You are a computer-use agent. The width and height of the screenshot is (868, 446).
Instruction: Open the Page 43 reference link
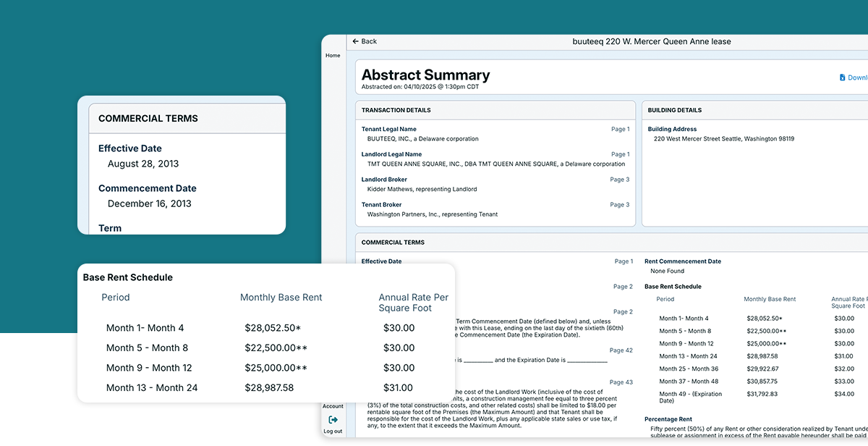(x=621, y=382)
